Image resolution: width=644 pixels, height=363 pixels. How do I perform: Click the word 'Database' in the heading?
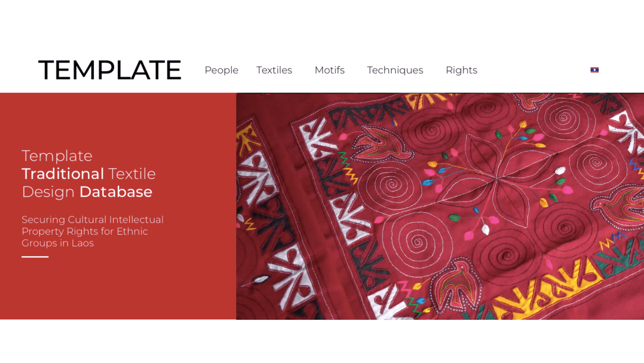click(116, 192)
